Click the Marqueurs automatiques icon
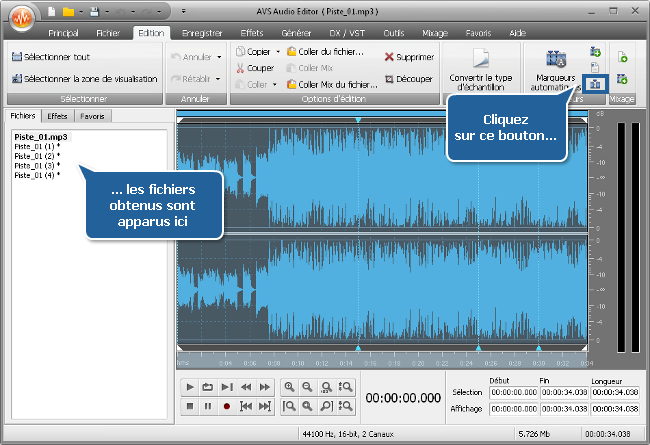Image resolution: width=650 pixels, height=445 pixels. tap(556, 59)
